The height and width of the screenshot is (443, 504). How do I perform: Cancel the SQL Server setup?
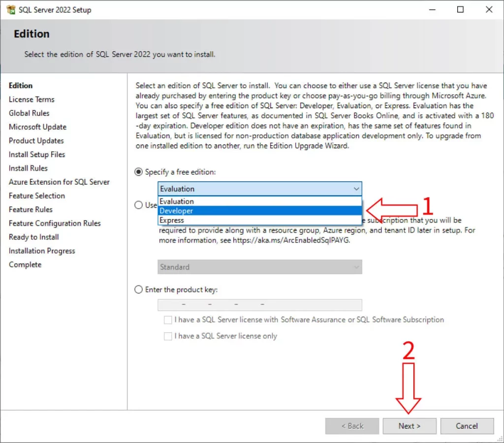click(467, 426)
